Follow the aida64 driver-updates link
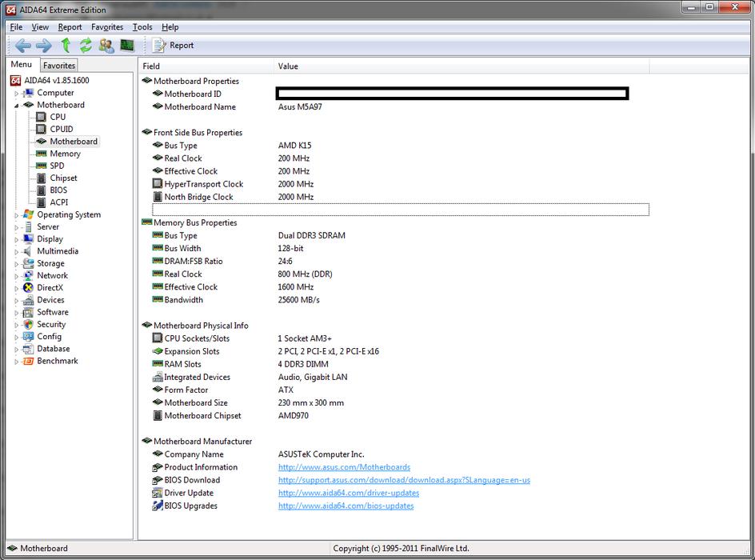Viewport: 755px width, 560px height. point(349,493)
